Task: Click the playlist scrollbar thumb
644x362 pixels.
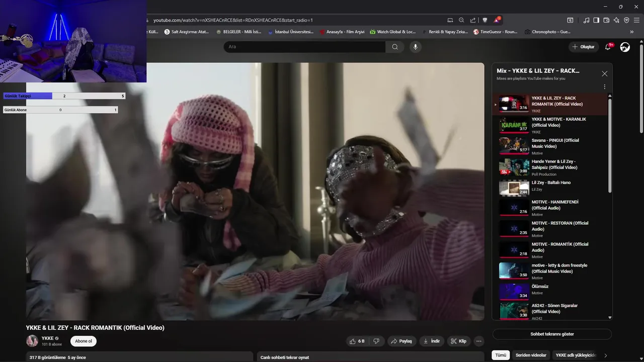Action: click(610, 146)
